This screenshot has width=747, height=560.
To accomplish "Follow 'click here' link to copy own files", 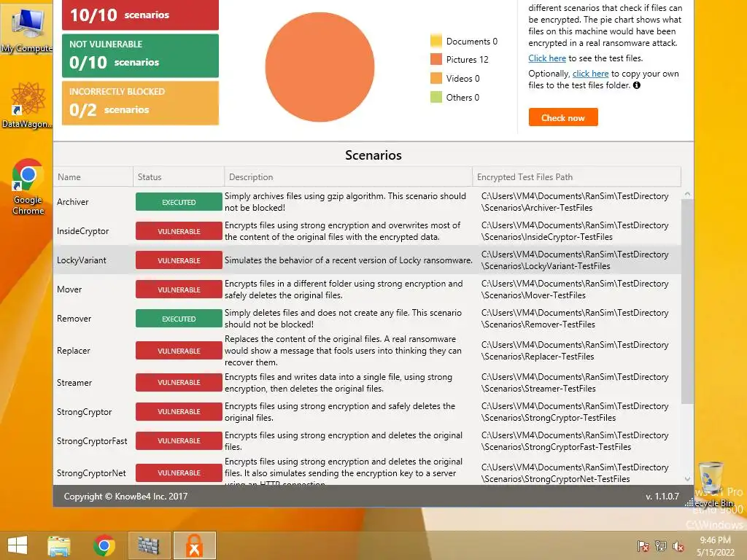I will click(x=590, y=74).
